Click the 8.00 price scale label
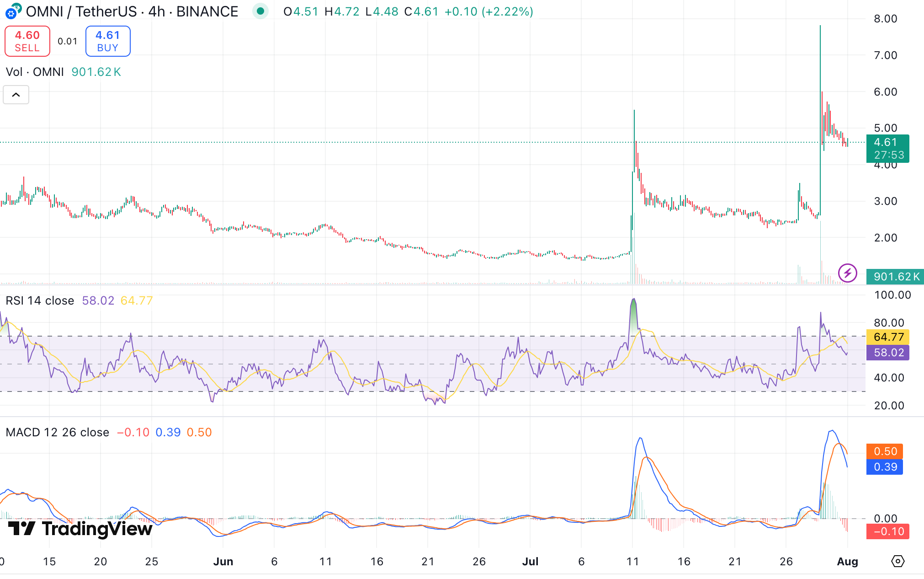The height and width of the screenshot is (579, 924). 886,19
